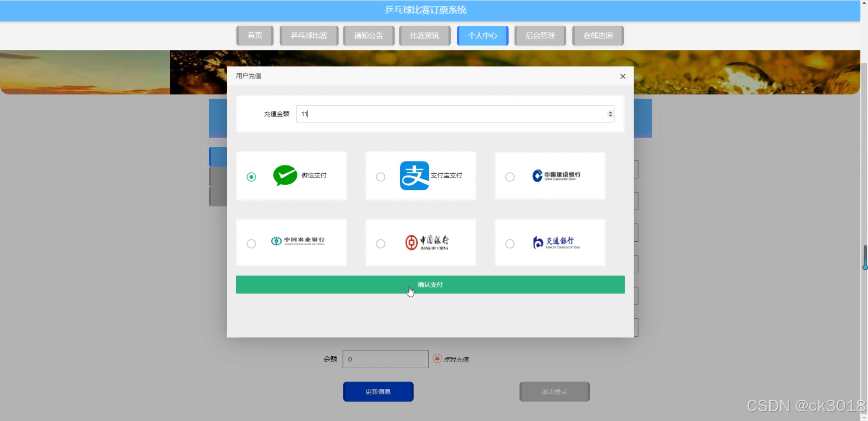
Task: Select the 中国农业银行 radio button
Action: tap(251, 244)
